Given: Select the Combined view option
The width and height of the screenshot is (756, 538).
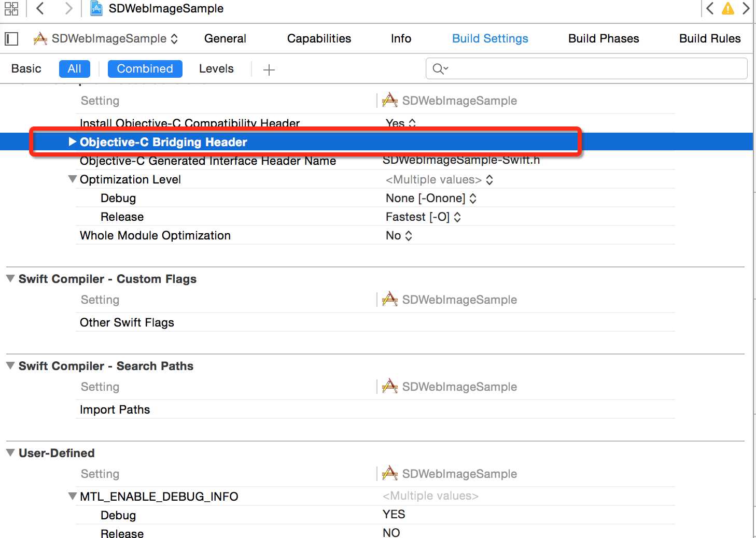Looking at the screenshot, I should [145, 69].
